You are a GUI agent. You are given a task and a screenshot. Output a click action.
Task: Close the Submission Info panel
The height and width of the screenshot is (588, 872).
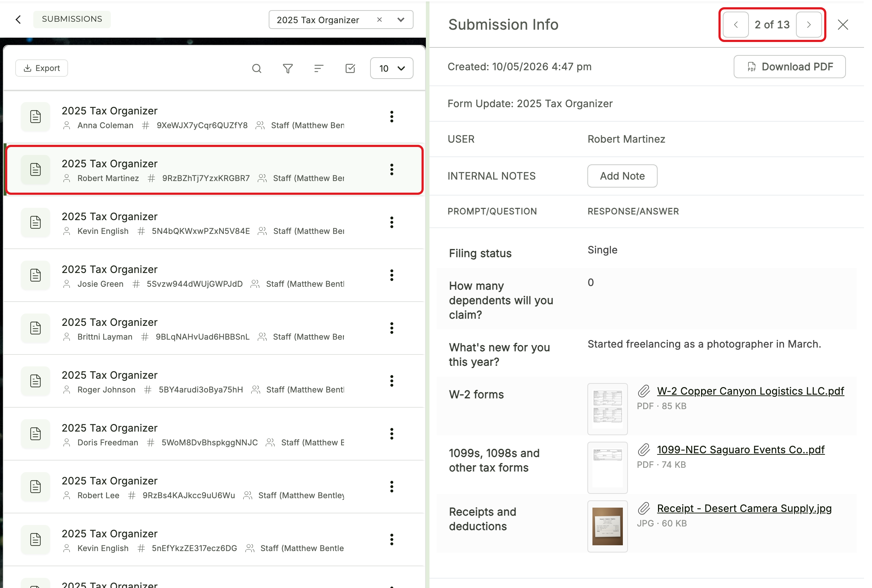pyautogui.click(x=843, y=25)
